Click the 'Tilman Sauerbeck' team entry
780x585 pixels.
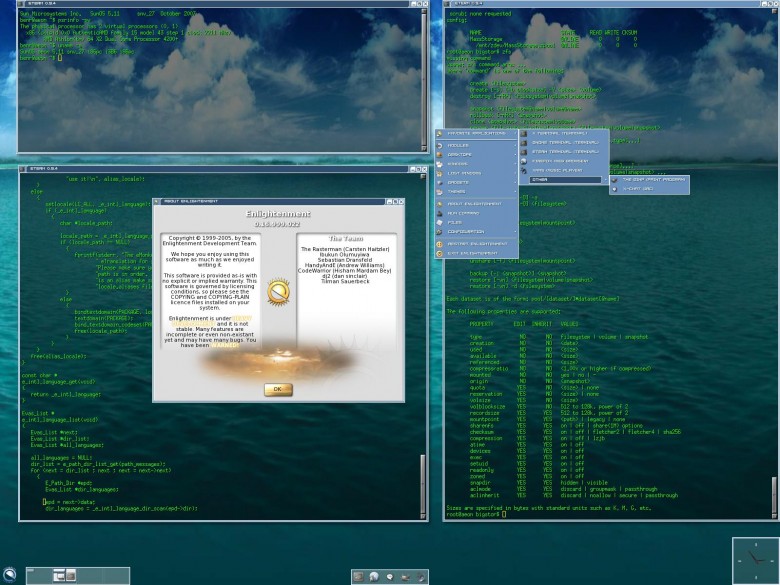345,282
